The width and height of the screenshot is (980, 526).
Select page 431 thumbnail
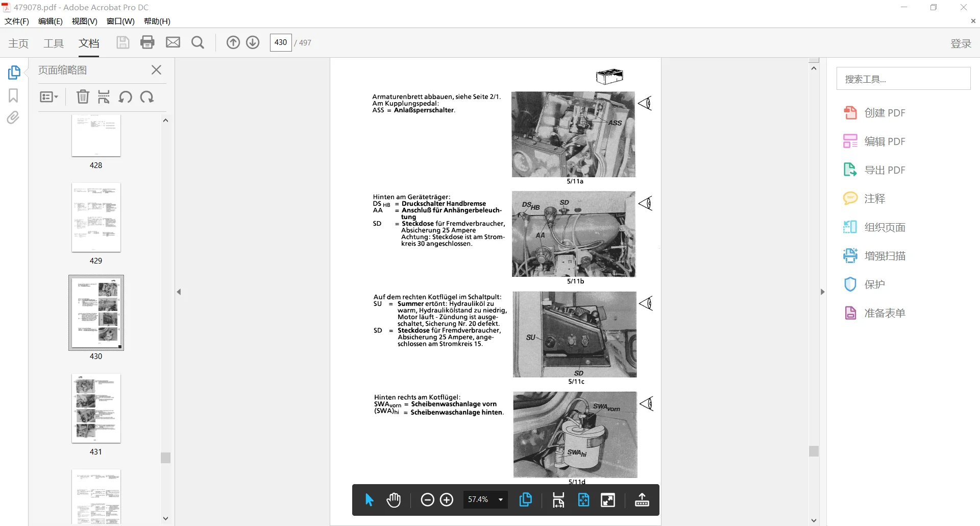(96, 409)
